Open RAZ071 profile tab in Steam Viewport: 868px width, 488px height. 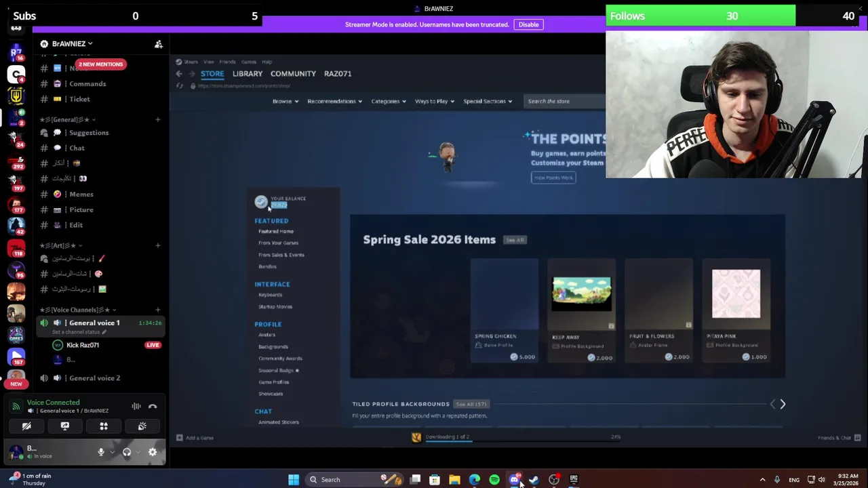pos(338,73)
